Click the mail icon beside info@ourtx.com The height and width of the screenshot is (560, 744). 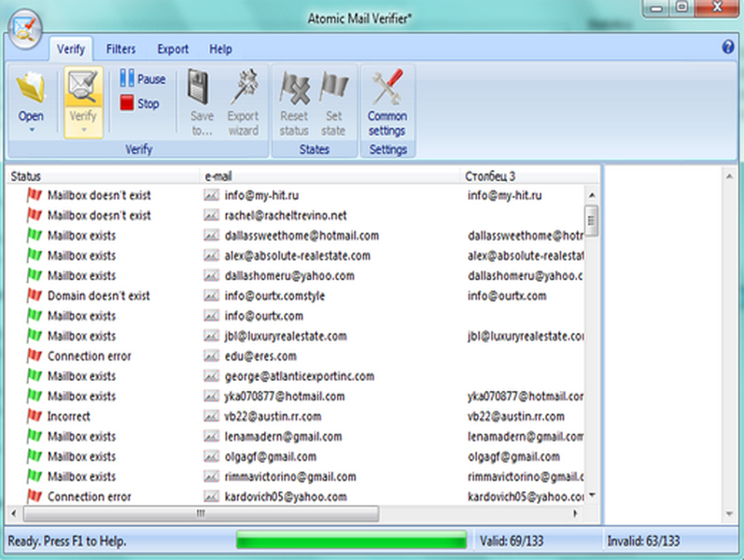[211, 315]
